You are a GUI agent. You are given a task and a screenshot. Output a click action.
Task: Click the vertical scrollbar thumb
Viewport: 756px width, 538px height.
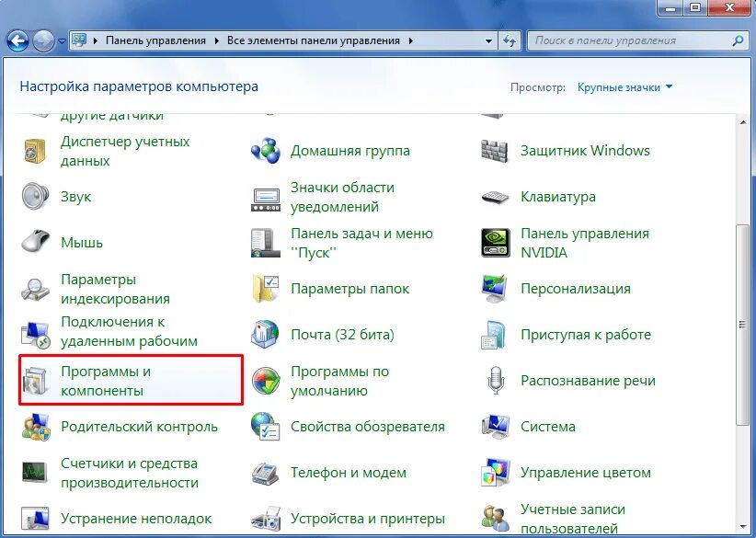coord(743,325)
